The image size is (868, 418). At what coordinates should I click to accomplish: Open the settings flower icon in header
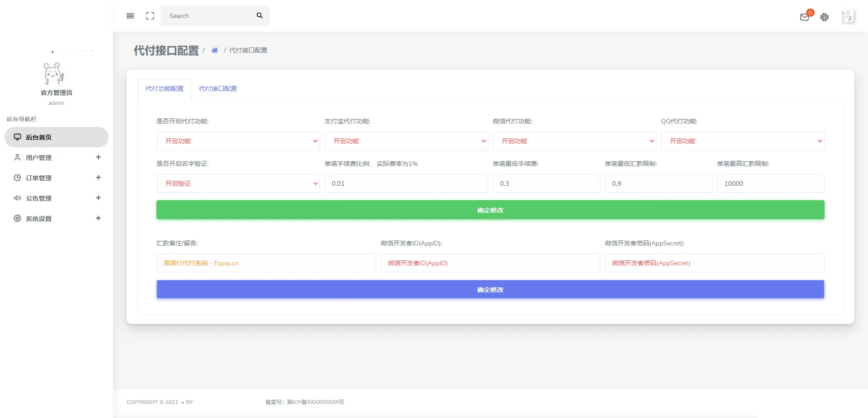click(825, 17)
